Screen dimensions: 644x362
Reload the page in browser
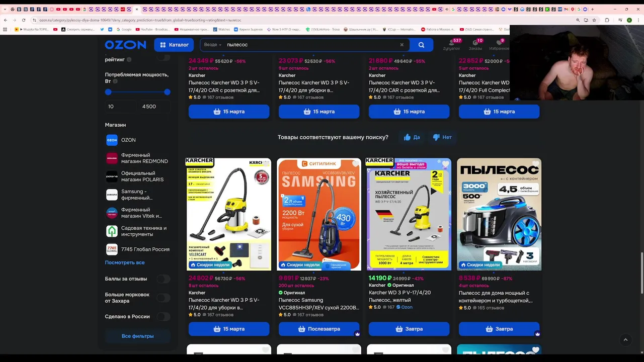pos(24,20)
